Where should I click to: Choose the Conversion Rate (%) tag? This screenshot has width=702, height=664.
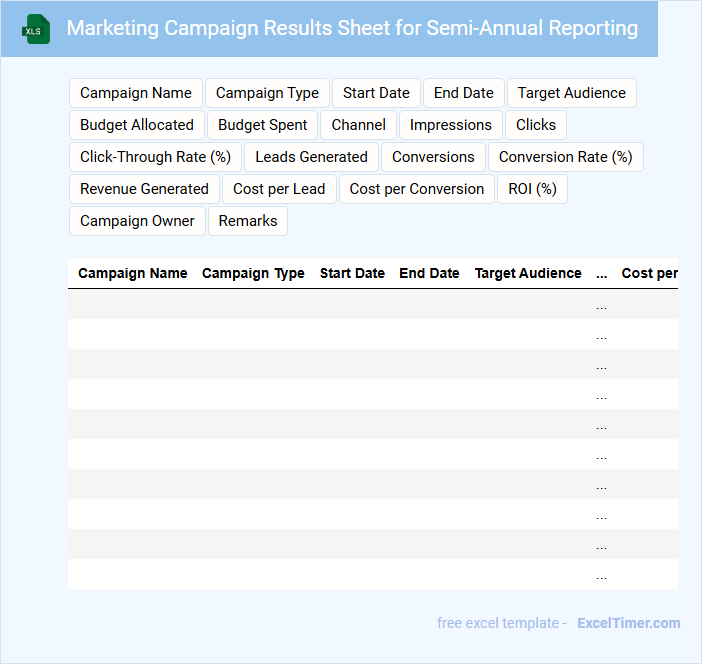[x=565, y=157]
